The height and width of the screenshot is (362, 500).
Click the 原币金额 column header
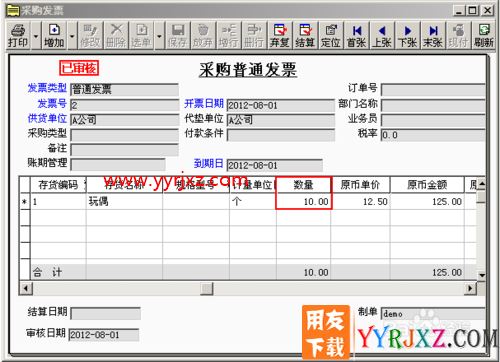(427, 184)
